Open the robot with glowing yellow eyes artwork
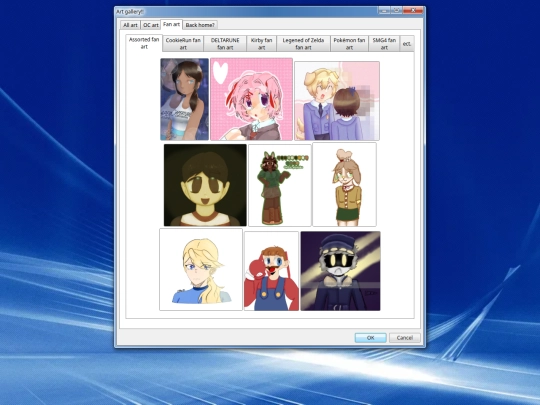Viewport: 540px width, 405px height. pyautogui.click(x=341, y=271)
